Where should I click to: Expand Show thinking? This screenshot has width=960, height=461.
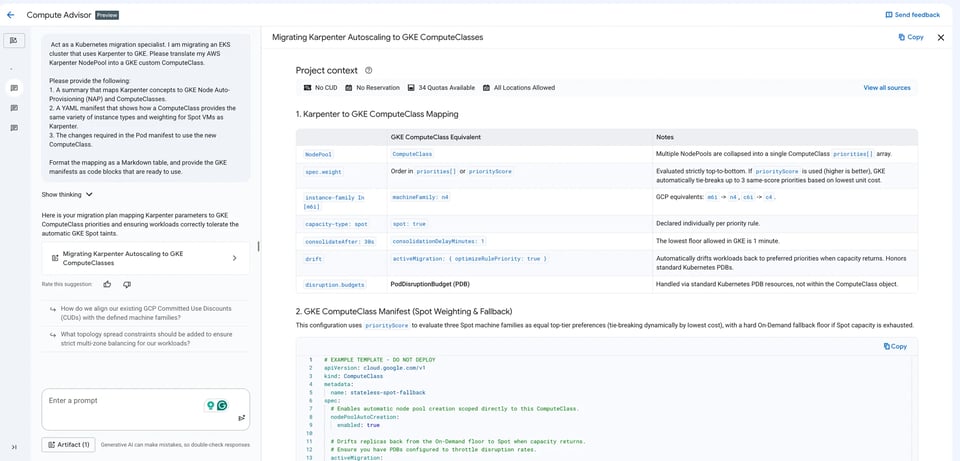click(x=67, y=195)
